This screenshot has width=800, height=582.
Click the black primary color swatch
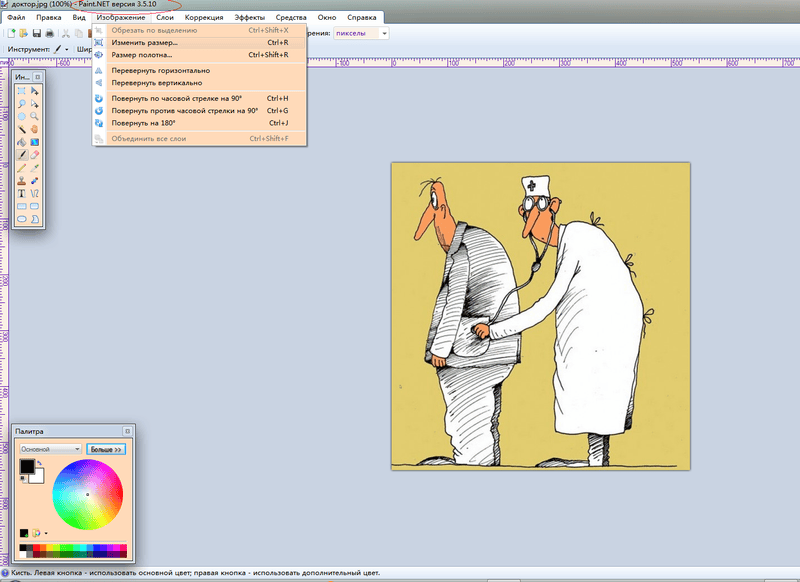[x=27, y=466]
